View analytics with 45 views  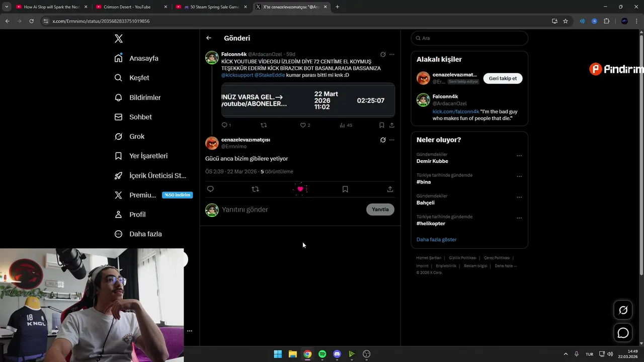coord(346,125)
